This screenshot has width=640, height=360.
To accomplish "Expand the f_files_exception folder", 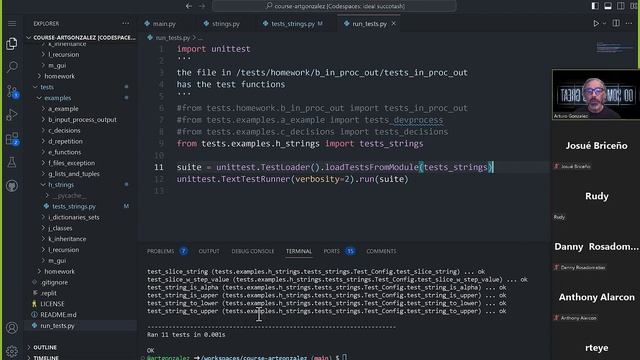I will coord(71,163).
